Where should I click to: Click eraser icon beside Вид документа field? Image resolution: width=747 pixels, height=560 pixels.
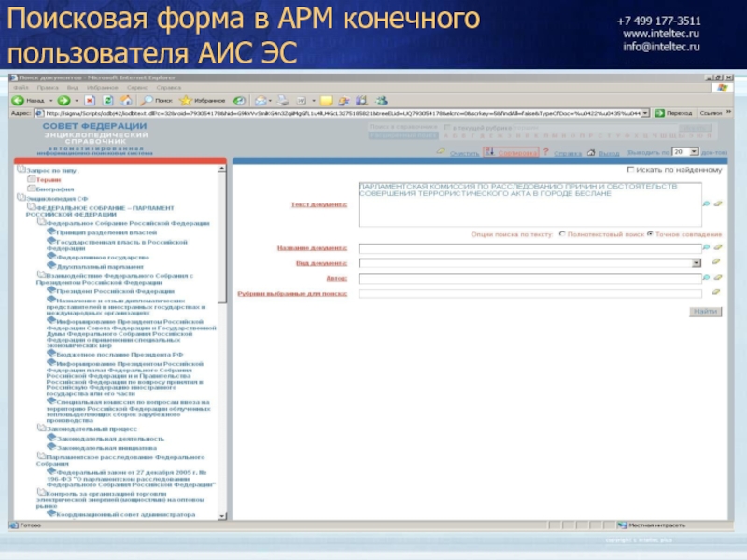click(717, 262)
